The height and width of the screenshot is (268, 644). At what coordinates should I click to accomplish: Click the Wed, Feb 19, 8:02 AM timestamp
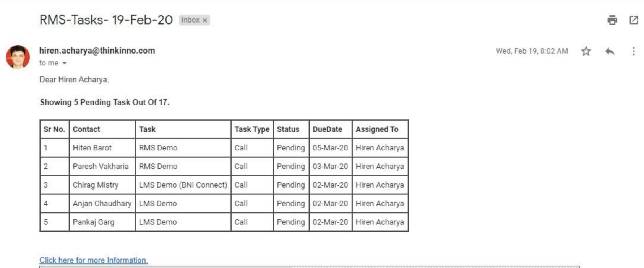click(532, 51)
